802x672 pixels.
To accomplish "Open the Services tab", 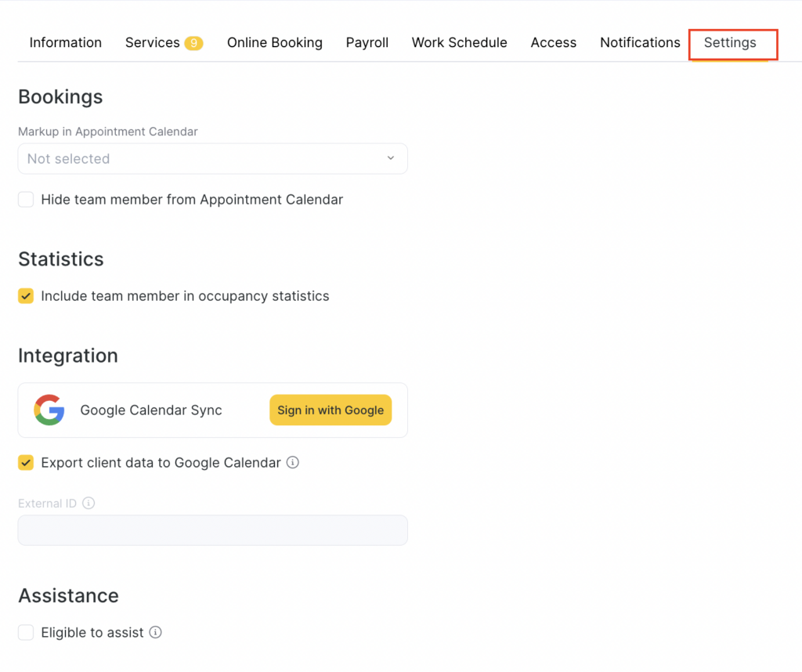I will (x=152, y=43).
